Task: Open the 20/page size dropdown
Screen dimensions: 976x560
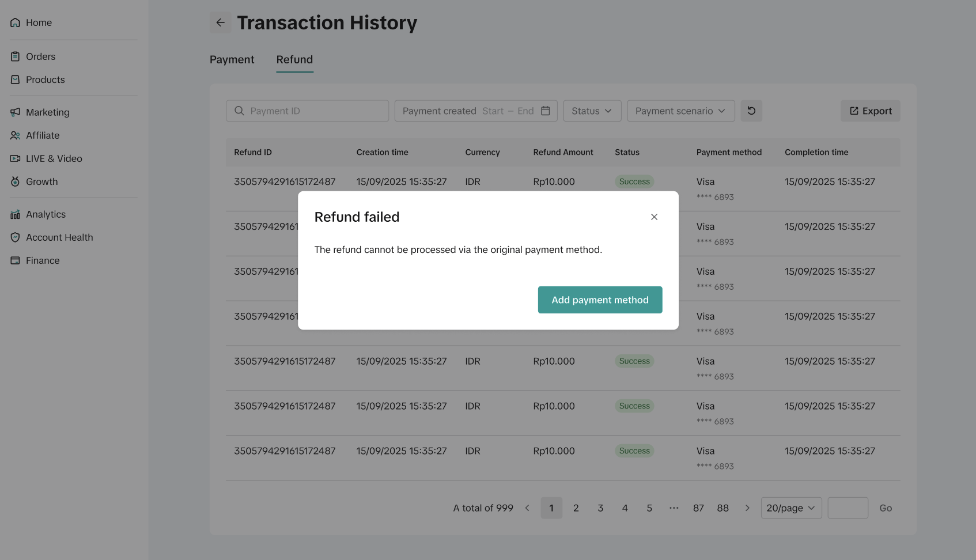Action: coord(791,508)
